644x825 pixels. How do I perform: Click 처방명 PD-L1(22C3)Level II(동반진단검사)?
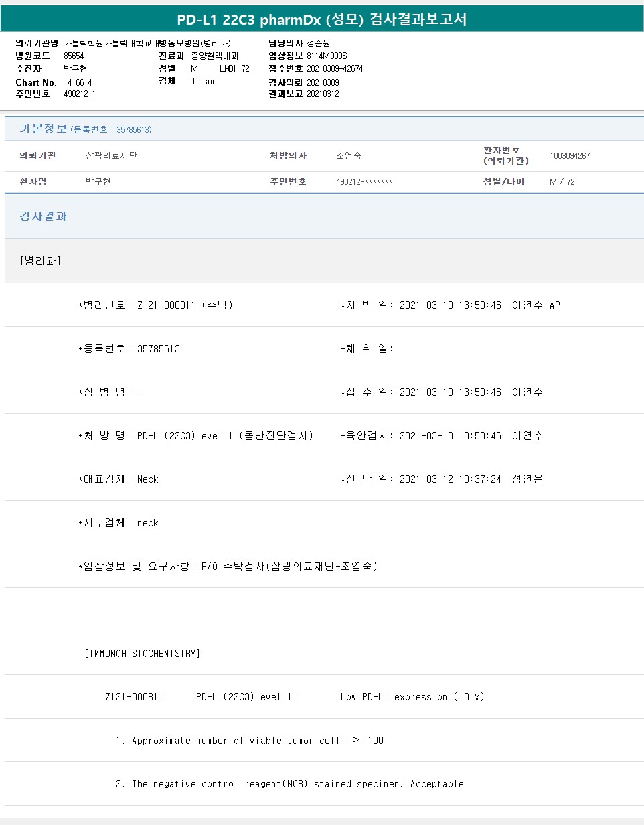click(x=225, y=436)
